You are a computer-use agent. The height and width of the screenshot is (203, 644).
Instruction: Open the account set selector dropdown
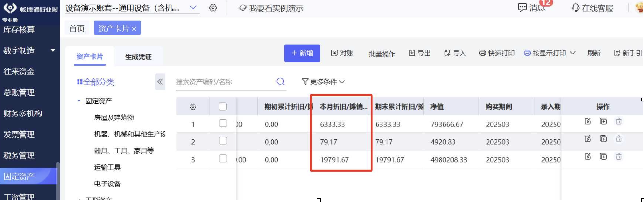193,7
